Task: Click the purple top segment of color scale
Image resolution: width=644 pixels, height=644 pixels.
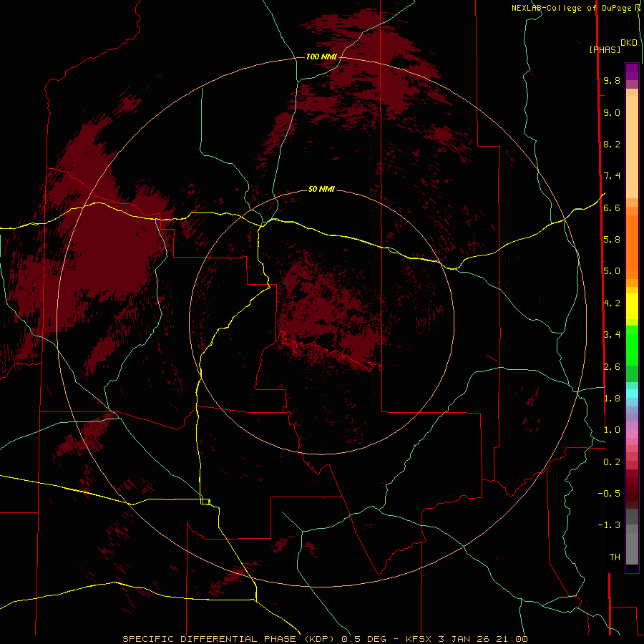Action: [x=632, y=72]
